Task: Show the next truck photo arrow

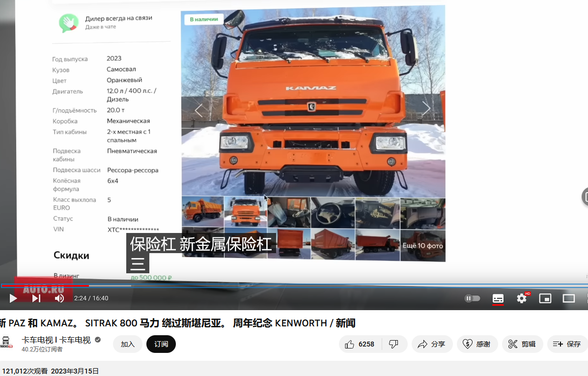Action: click(x=426, y=108)
